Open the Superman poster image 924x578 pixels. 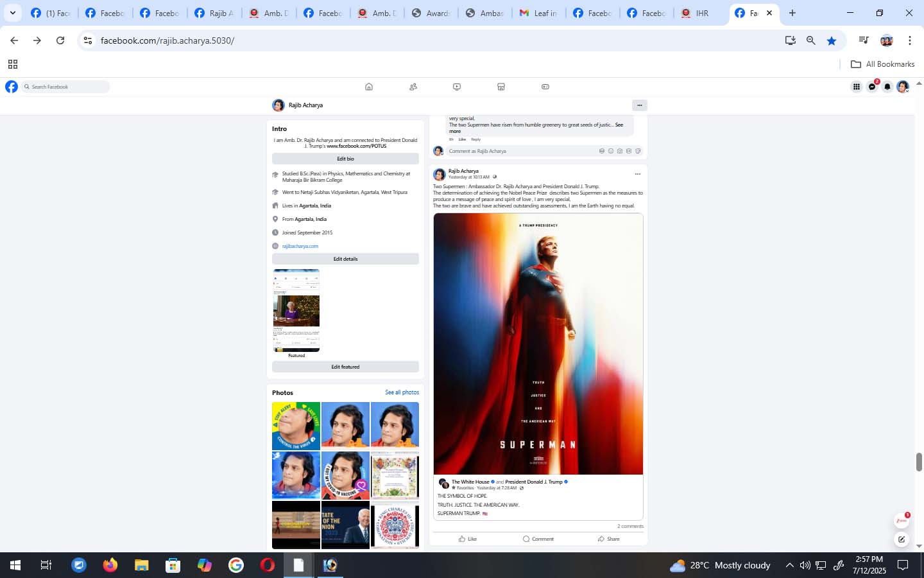tap(538, 344)
